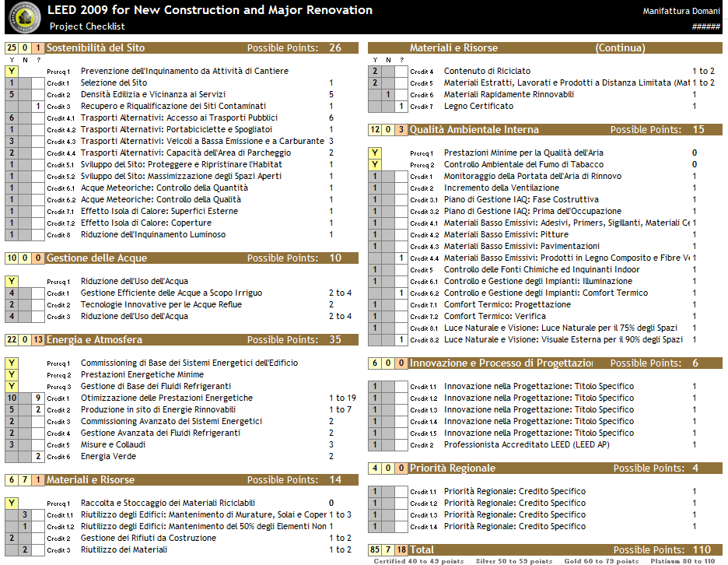Select the 'Contenuto di Riciclato' credit

click(x=487, y=71)
